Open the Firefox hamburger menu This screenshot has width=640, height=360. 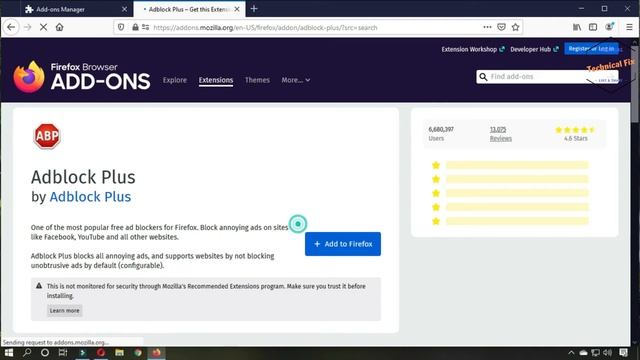point(629,27)
